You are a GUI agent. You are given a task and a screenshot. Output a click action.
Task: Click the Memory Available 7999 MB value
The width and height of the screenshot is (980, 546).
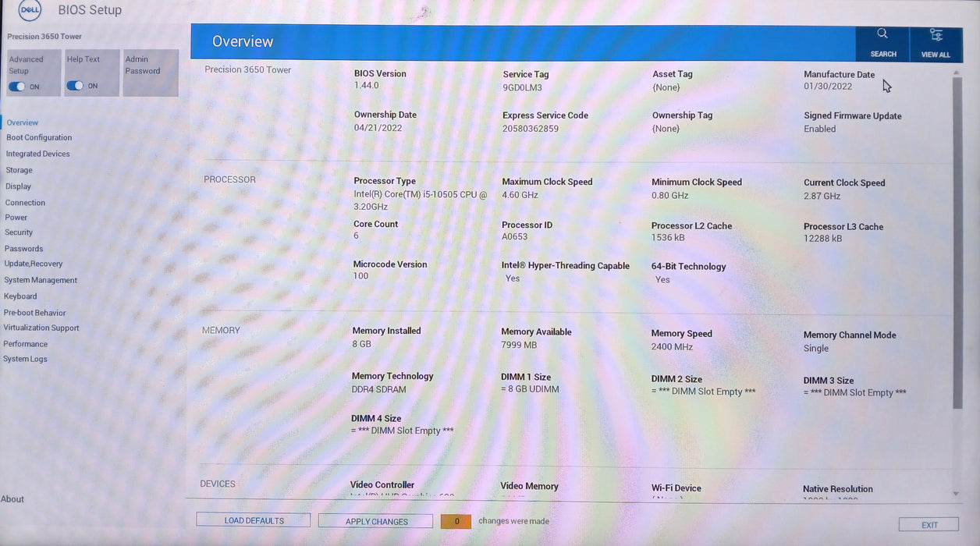[519, 345]
